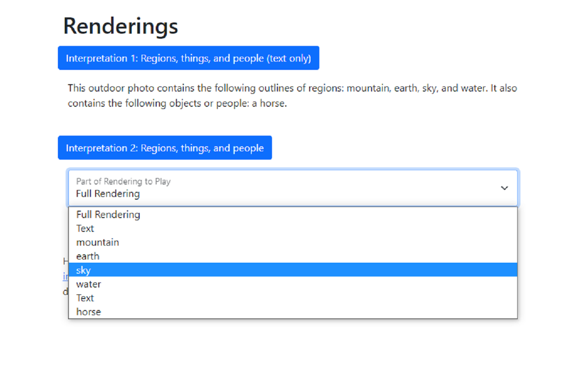
Task: Pick the earth option in the dropdown
Action: pyautogui.click(x=88, y=256)
